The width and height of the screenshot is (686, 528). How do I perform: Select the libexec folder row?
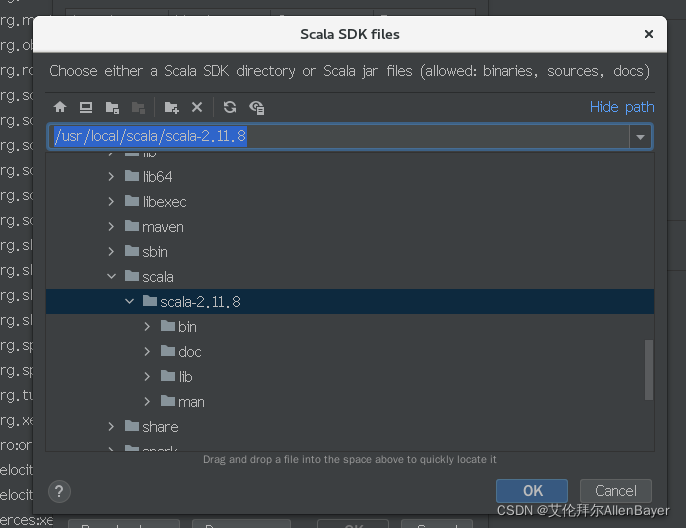(x=350, y=202)
